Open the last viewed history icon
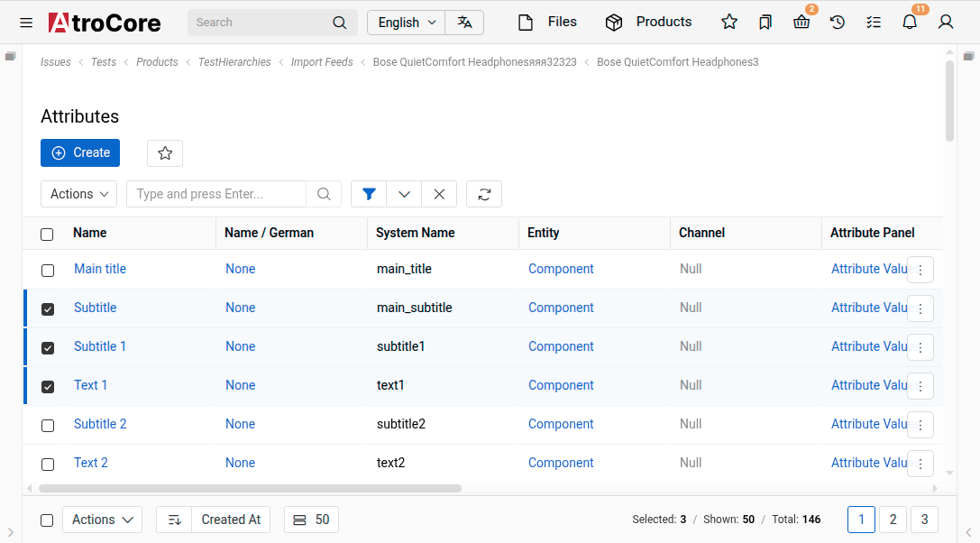The width and height of the screenshot is (980, 543). coord(838,23)
